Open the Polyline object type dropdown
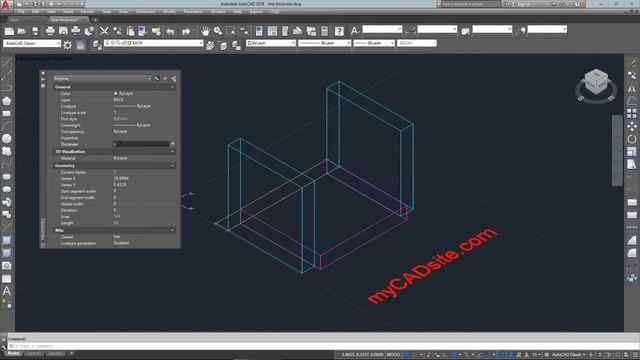 (102, 78)
